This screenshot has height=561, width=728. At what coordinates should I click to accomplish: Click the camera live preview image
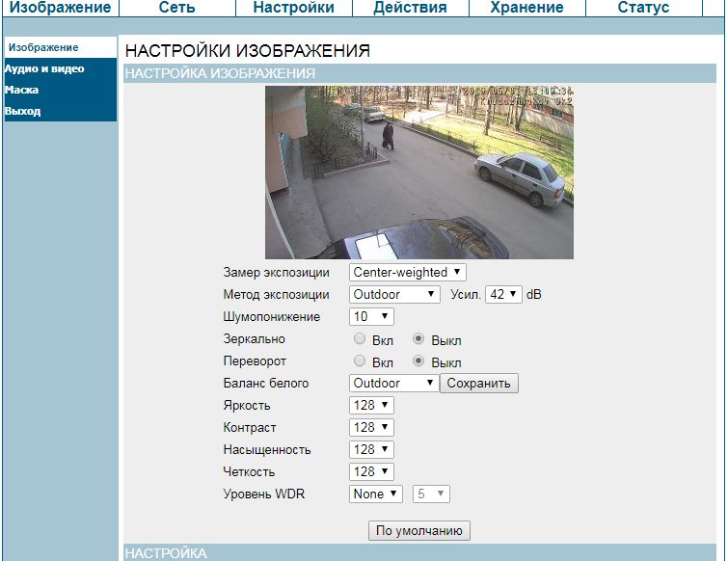click(418, 173)
